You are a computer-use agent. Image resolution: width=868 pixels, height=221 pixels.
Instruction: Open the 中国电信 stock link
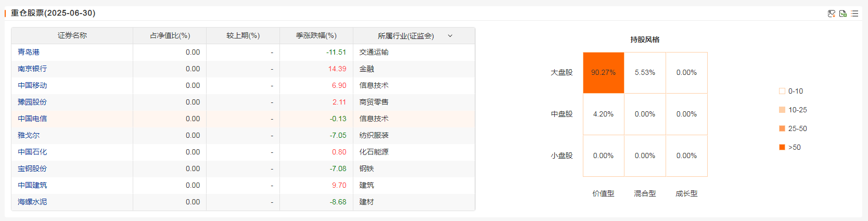click(x=32, y=119)
